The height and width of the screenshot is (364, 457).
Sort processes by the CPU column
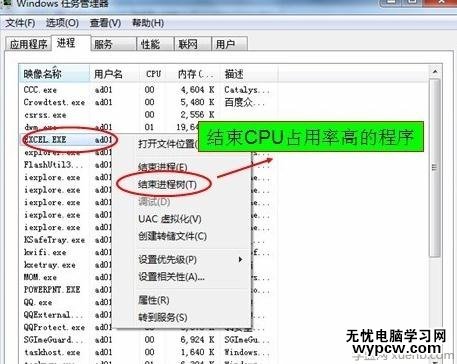[154, 74]
